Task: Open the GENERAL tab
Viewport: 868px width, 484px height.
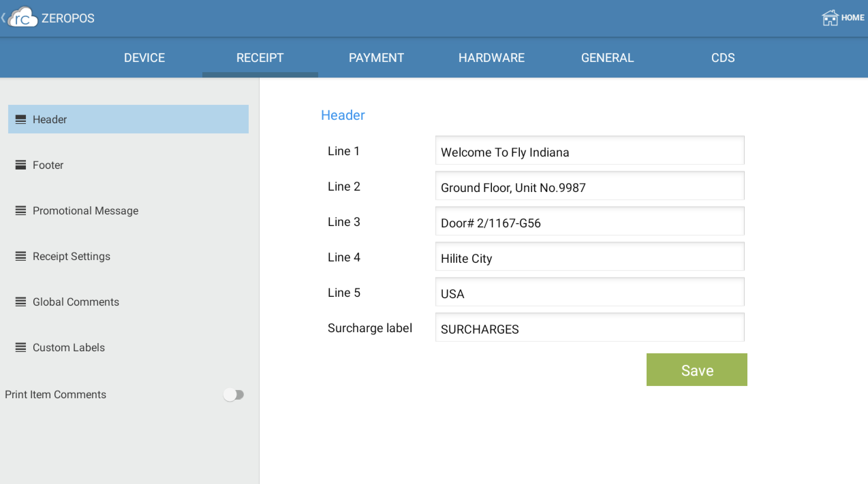Action: click(x=607, y=58)
